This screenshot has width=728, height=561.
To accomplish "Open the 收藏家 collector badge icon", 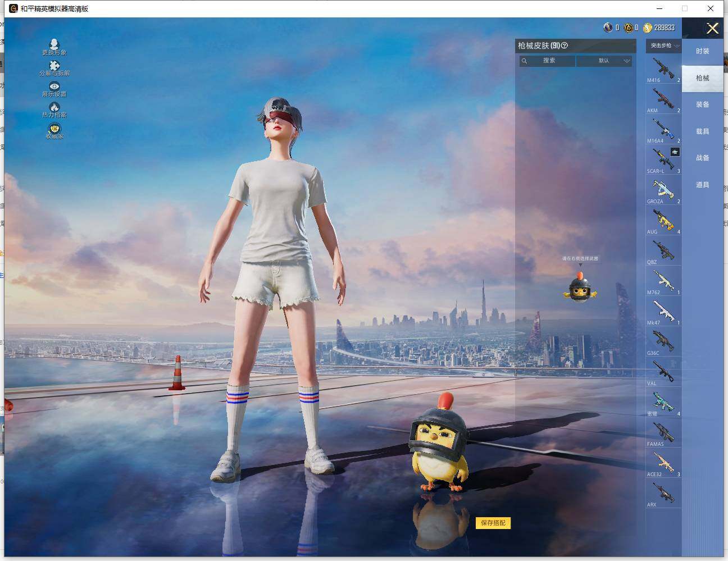I will 54,129.
